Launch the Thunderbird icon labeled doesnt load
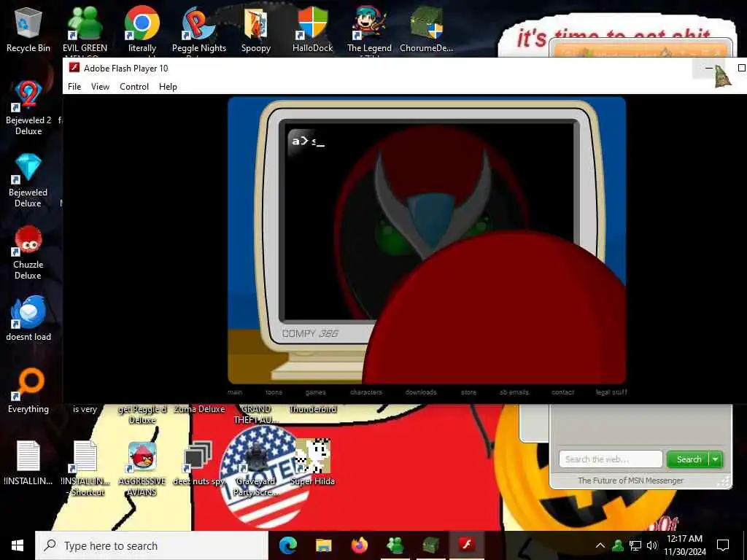Image resolution: width=747 pixels, height=560 pixels. [x=28, y=318]
